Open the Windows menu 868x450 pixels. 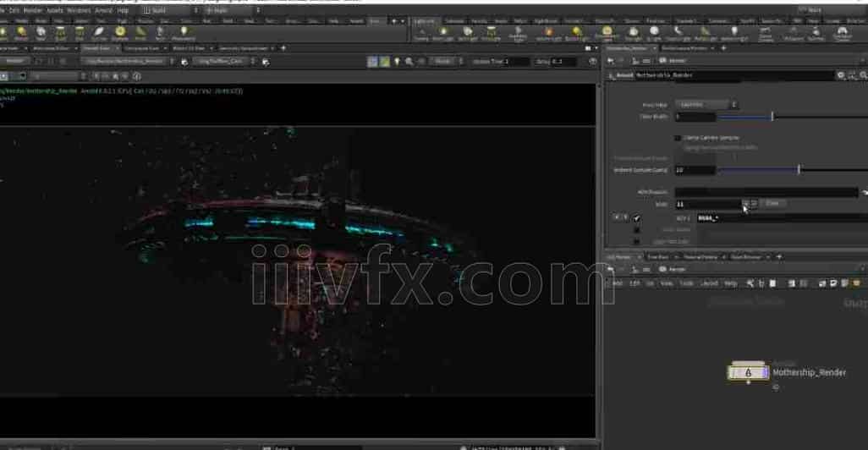[79, 10]
